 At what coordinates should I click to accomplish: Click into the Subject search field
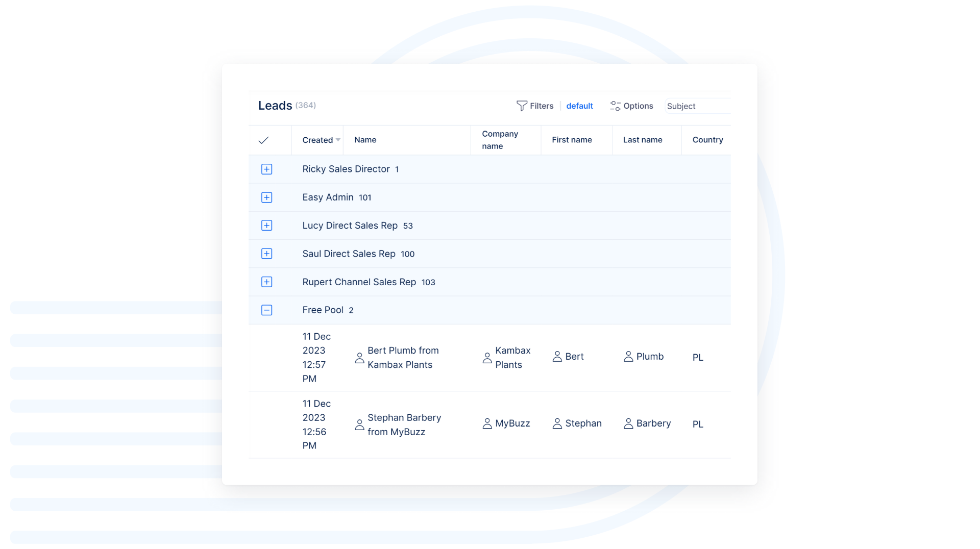click(x=697, y=106)
